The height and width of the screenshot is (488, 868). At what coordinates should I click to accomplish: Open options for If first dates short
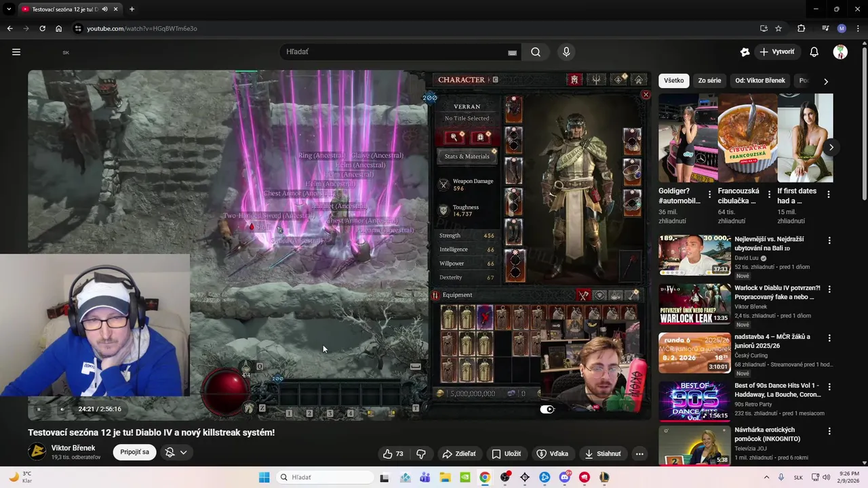[x=829, y=195]
